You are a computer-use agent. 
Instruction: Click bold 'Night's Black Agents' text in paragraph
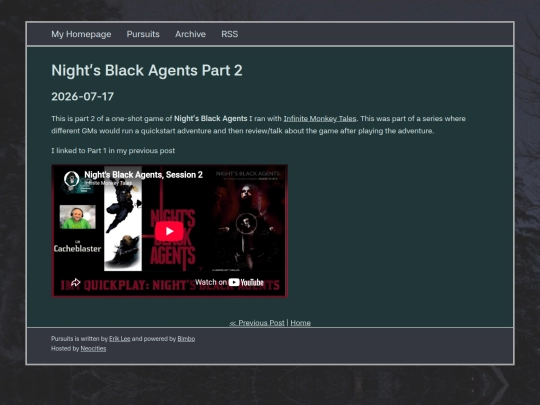click(x=210, y=118)
